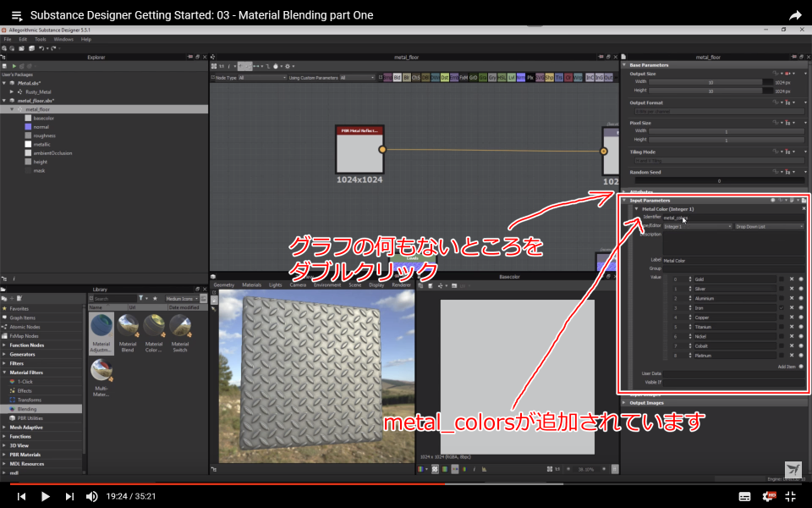Image resolution: width=812 pixels, height=508 pixels.
Task: Select the Material Switch thumbnail
Action: [179, 333]
